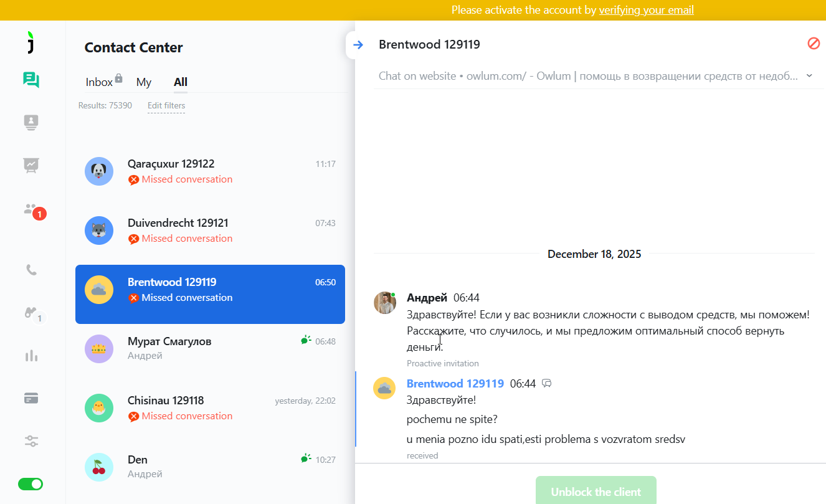Open the phone calls icon in sidebar
Image resolution: width=826 pixels, height=504 pixels.
(31, 270)
